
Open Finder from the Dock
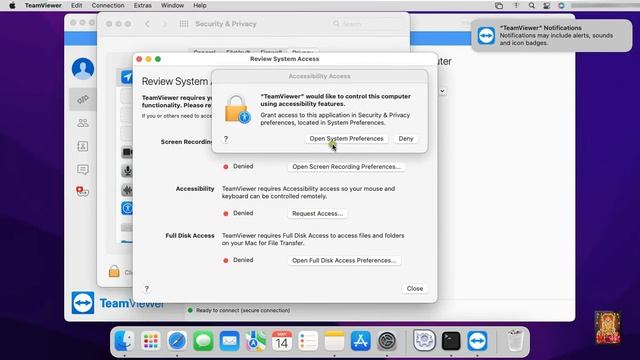[124, 340]
